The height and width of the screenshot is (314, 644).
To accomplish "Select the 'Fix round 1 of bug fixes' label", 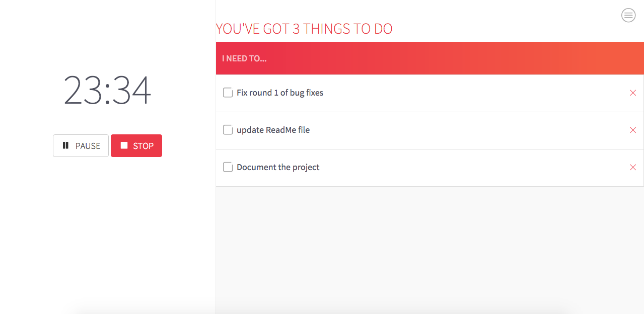I will tap(280, 93).
